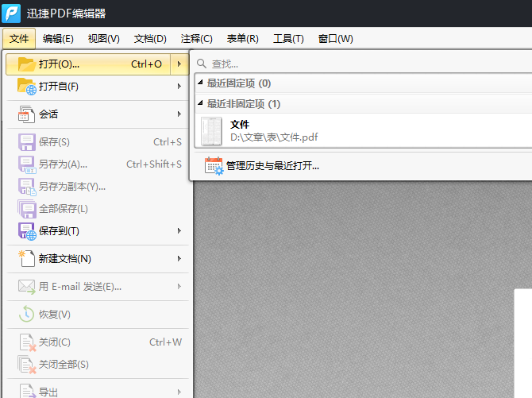The image size is (532, 398).
Task: Collapse the 最近非固定项 (1) group
Action: point(200,103)
